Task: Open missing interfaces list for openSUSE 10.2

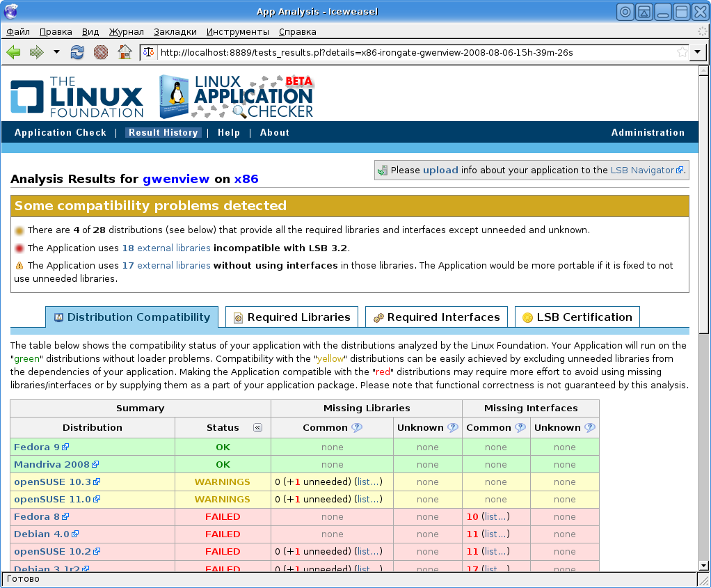Action: [x=495, y=551]
